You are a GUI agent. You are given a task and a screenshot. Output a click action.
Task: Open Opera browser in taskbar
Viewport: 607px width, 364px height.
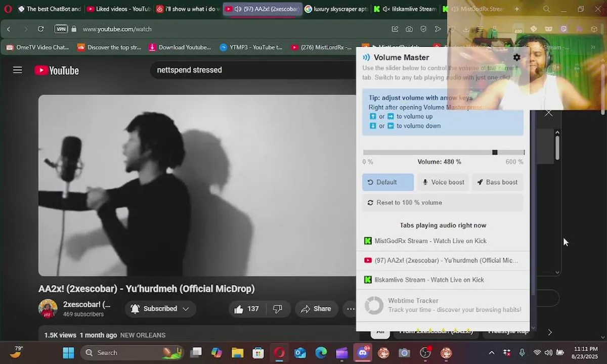point(279,352)
